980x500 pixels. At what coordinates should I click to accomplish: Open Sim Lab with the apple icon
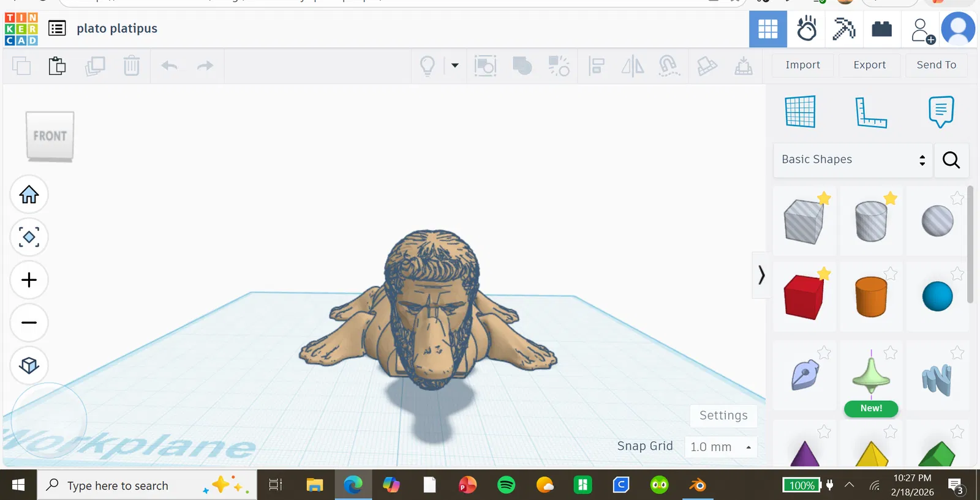click(x=806, y=29)
